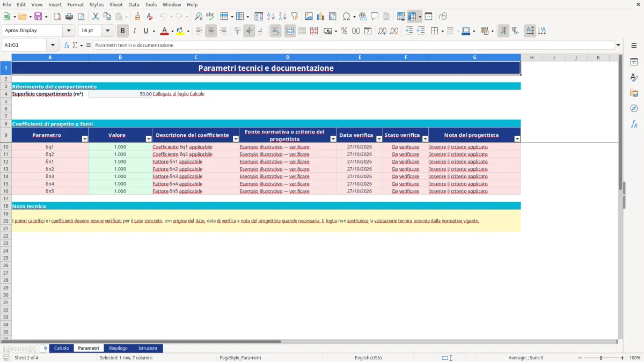The width and height of the screenshot is (644, 362).
Task: Switch to the Calcolo sheet tab
Action: (61, 348)
